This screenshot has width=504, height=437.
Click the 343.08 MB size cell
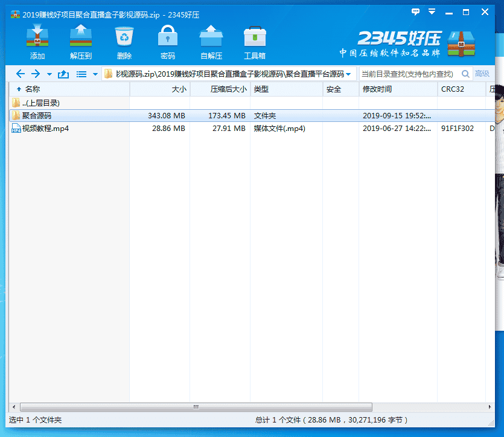[x=167, y=116]
